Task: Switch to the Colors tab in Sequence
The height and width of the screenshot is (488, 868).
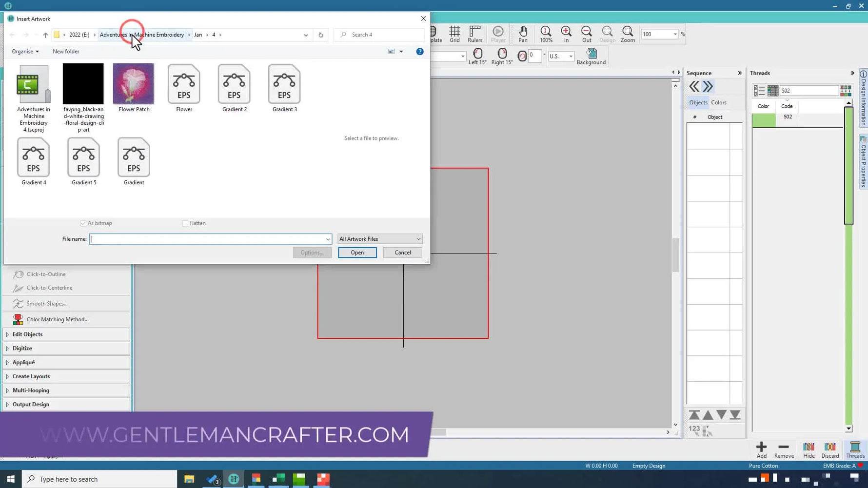Action: (718, 102)
